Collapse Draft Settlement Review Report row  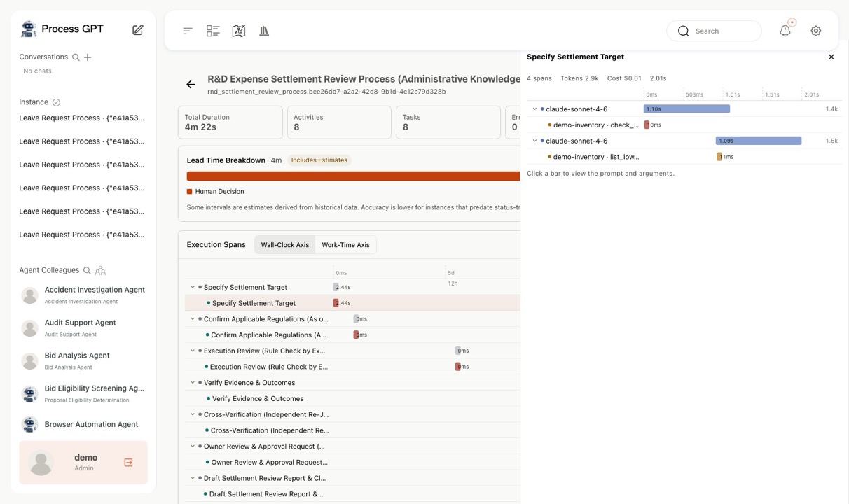click(x=193, y=478)
